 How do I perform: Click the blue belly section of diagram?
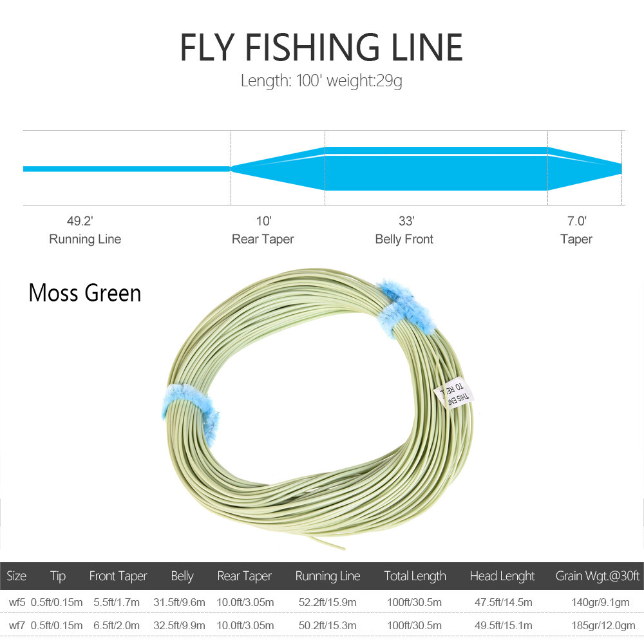[x=436, y=168]
